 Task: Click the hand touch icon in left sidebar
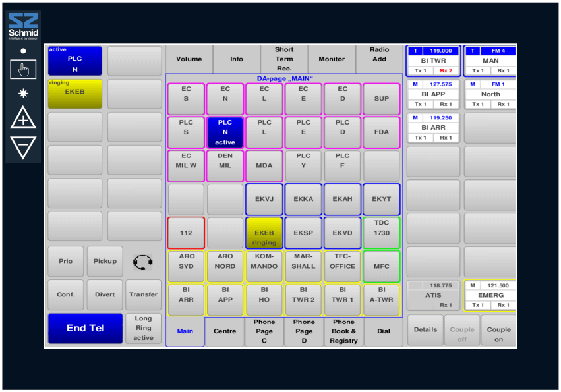23,69
